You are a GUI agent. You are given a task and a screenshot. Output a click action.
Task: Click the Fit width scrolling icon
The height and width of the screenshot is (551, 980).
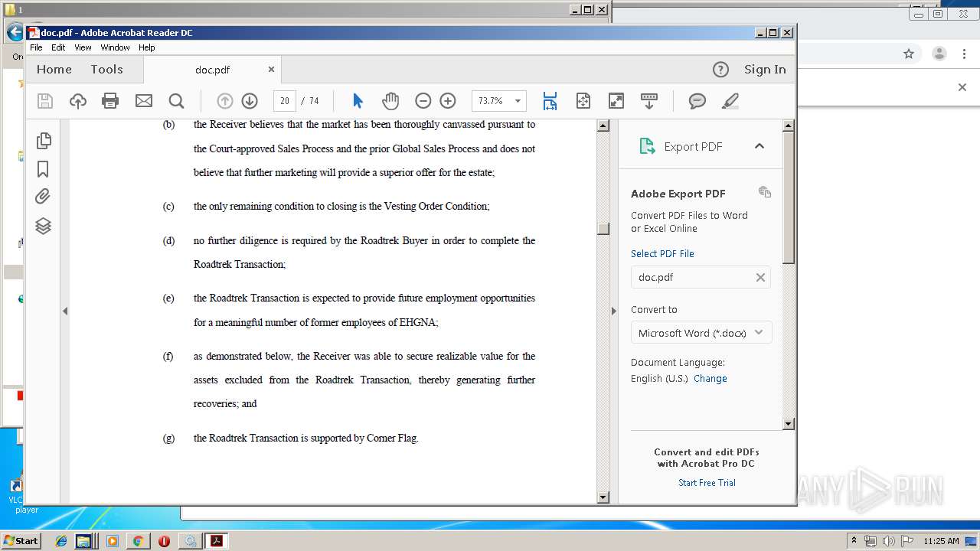click(550, 101)
